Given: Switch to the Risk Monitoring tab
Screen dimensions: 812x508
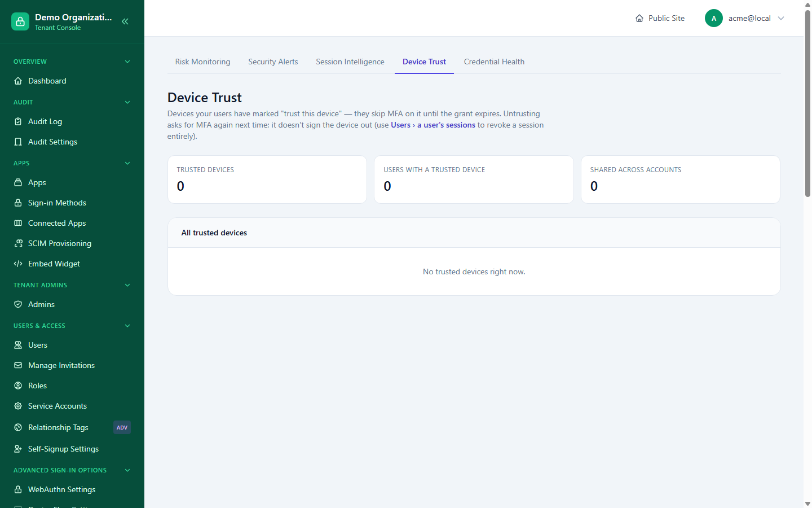Looking at the screenshot, I should click(x=203, y=62).
